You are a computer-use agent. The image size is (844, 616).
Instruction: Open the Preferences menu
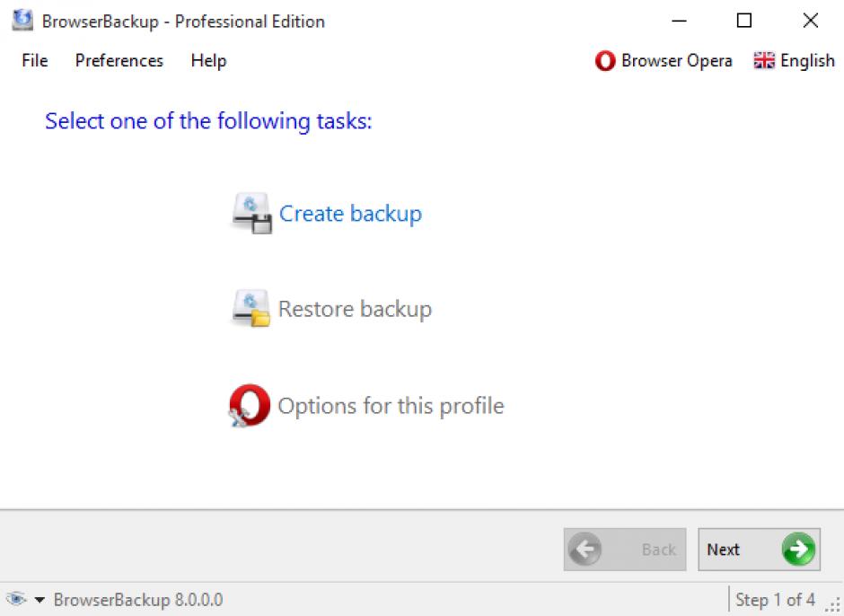coord(119,60)
